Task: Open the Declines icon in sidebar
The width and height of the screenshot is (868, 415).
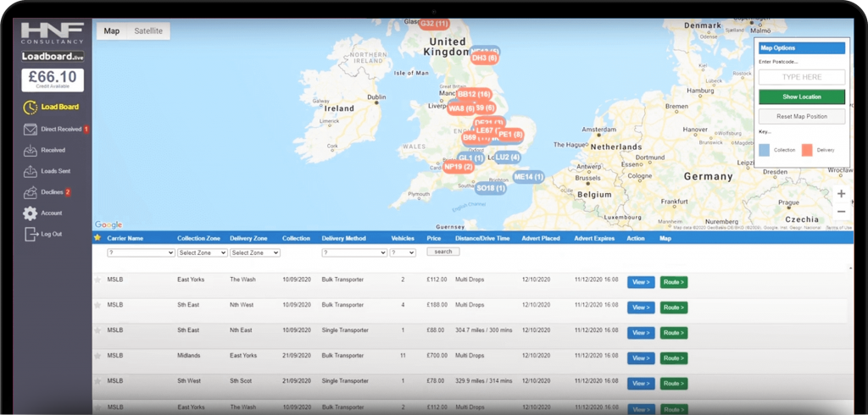Action: pyautogui.click(x=30, y=192)
